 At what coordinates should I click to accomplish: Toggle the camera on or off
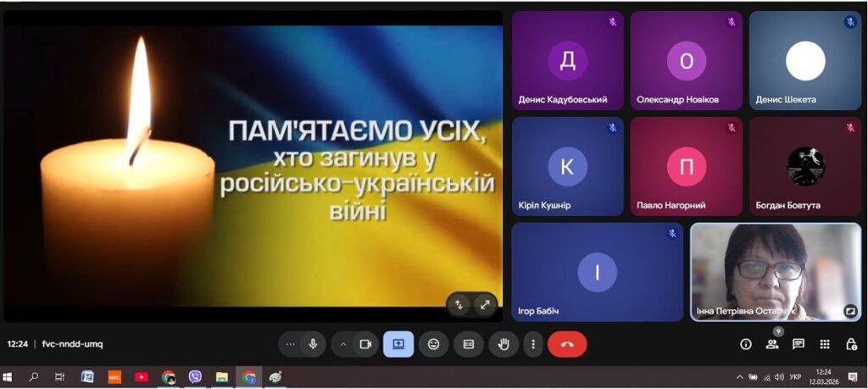[x=365, y=344]
